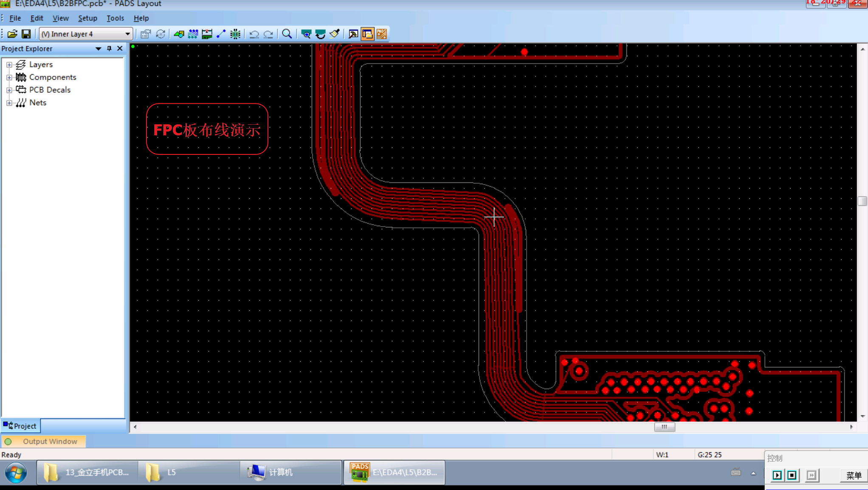
Task: Click the W:1 width status field
Action: click(662, 455)
